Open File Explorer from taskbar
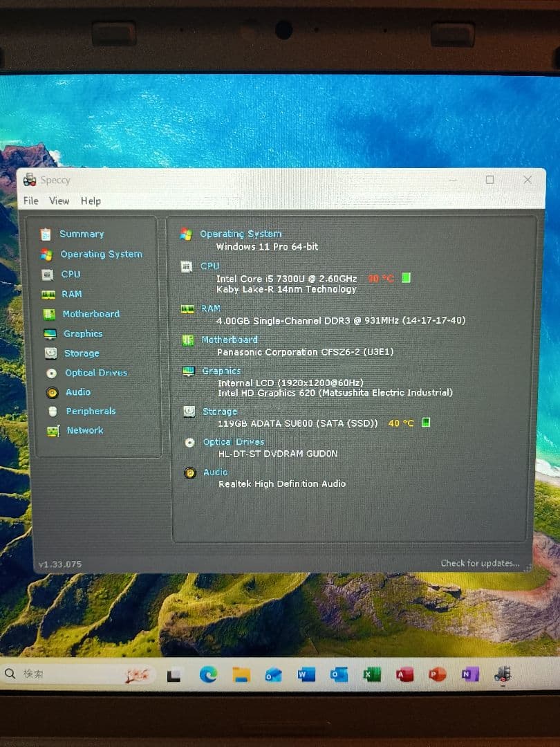This screenshot has width=560, height=747. pos(241,674)
